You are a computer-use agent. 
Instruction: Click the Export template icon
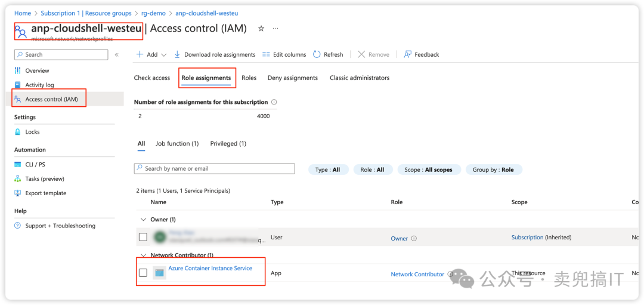pyautogui.click(x=18, y=193)
